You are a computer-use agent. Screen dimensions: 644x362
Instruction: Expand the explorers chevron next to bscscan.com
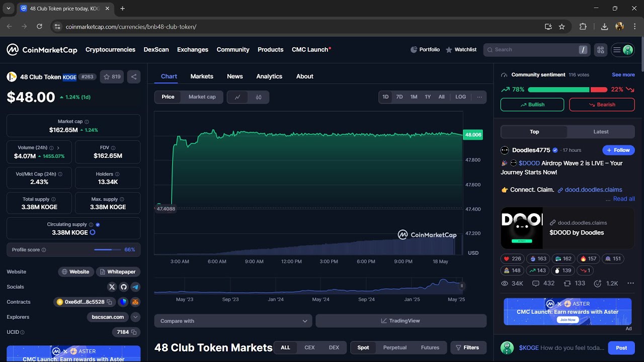[x=136, y=317]
